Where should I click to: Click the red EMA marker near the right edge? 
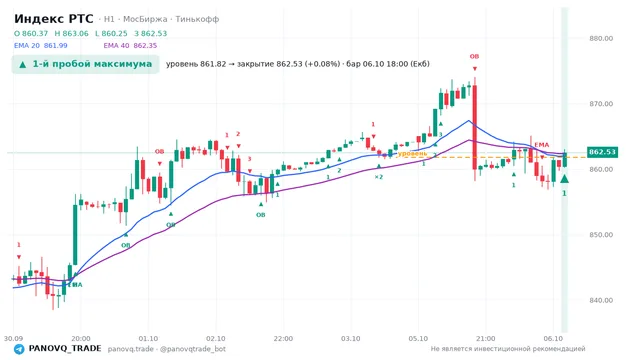point(542,145)
